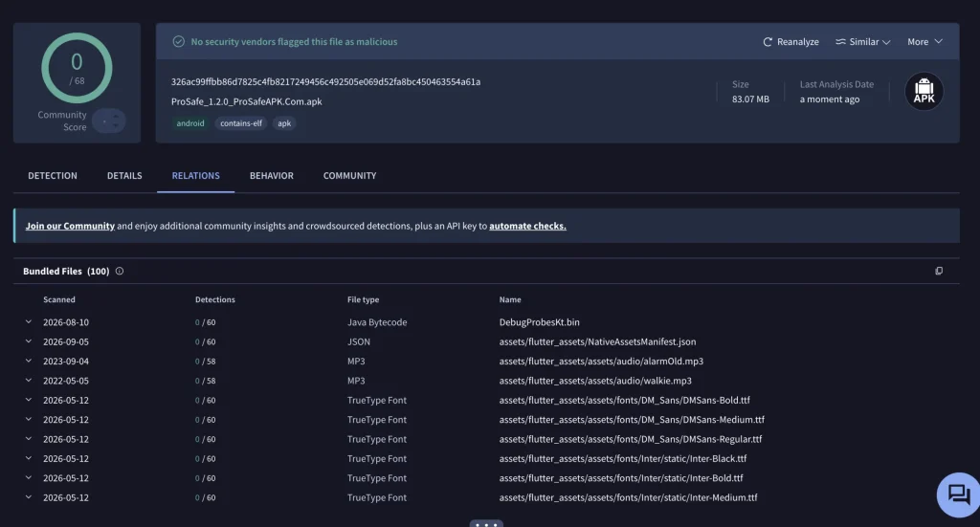Viewport: 980px width, 527px height.
Task: Click scanned date 2026-08-10
Action: click(66, 322)
